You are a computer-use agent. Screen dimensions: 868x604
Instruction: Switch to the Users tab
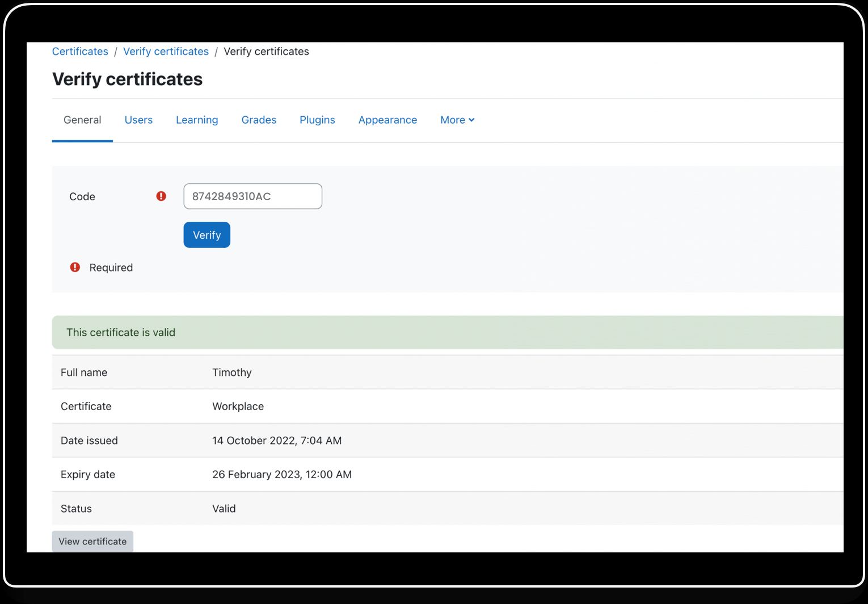coord(138,120)
